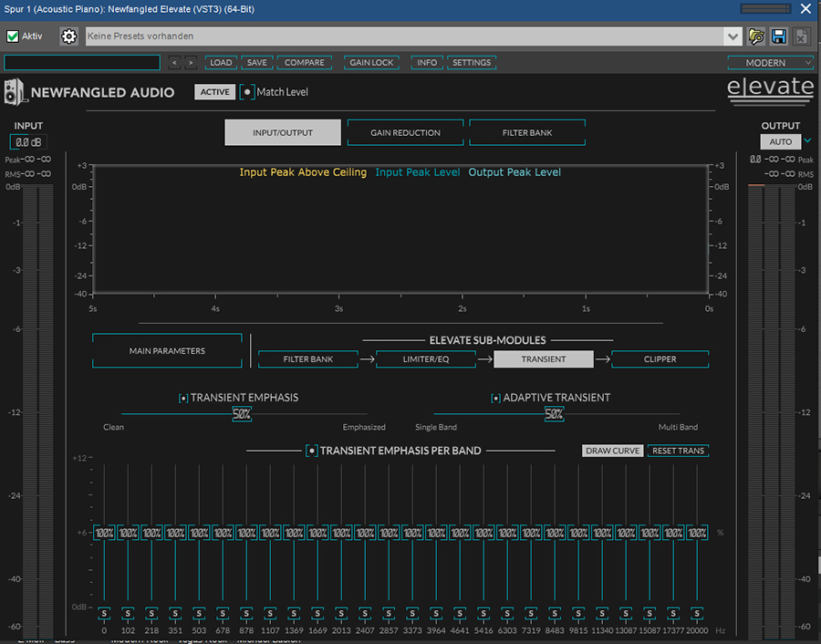Click Adaptive Transient 50% slider handle
821x644 pixels.
click(x=554, y=414)
